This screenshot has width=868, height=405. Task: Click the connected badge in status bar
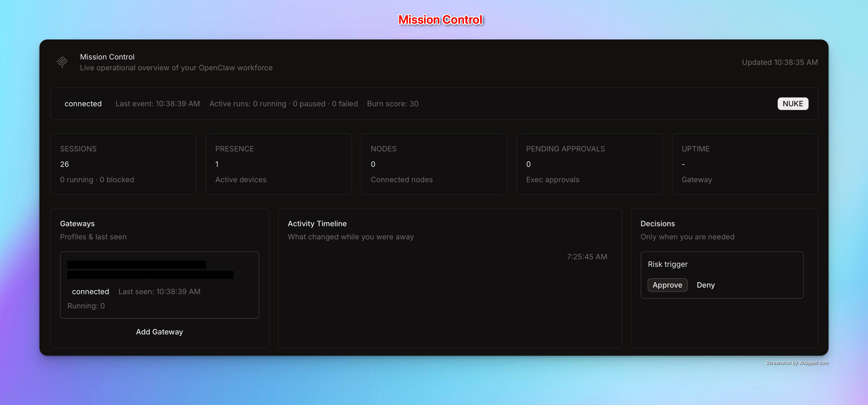coord(83,104)
